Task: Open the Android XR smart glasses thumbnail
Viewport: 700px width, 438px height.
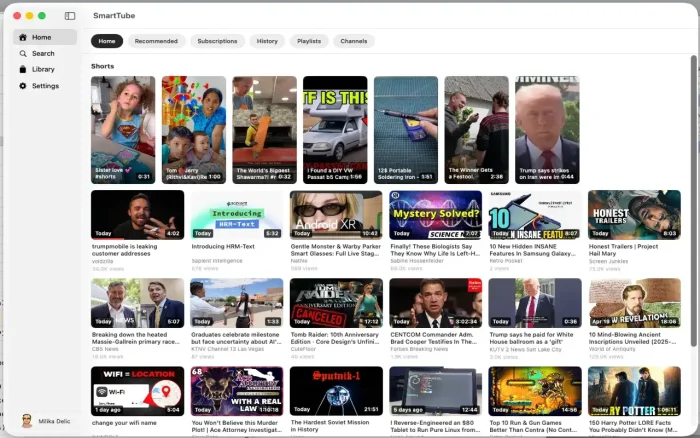Action: tap(336, 215)
